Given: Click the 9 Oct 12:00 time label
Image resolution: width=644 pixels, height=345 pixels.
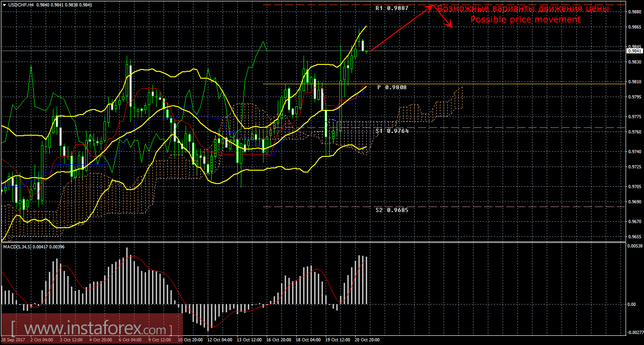Looking at the screenshot, I should [160, 340].
